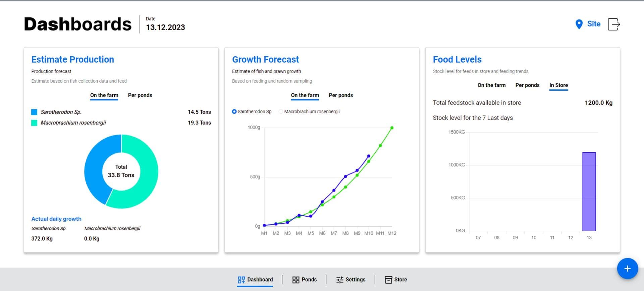
Task: Click the Ponds grid icon
Action: [296, 280]
